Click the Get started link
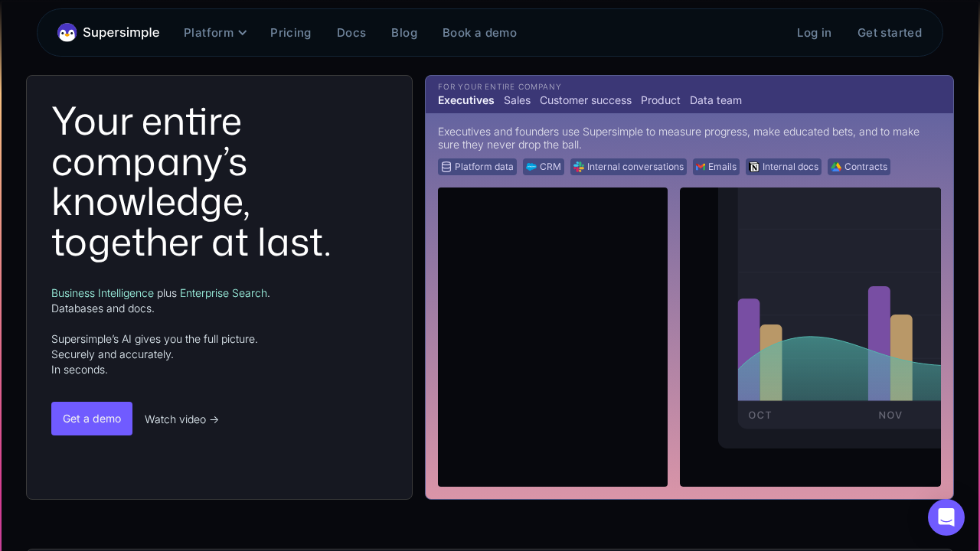This screenshot has width=980, height=551. pos(890,32)
